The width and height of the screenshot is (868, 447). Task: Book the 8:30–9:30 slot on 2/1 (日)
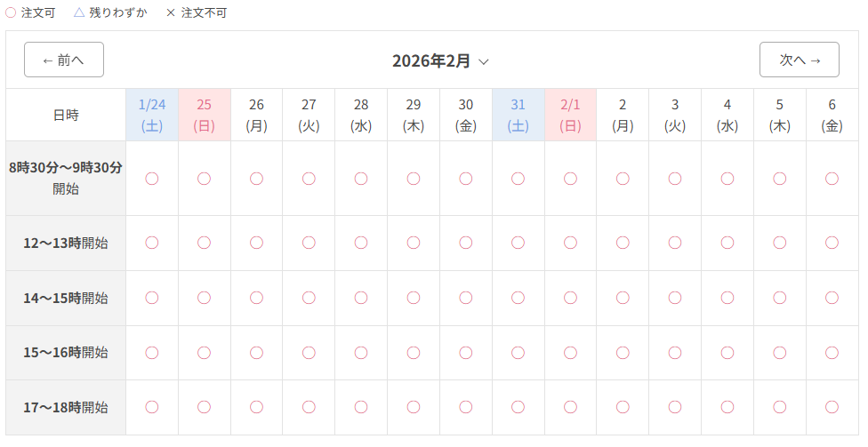pyautogui.click(x=570, y=179)
